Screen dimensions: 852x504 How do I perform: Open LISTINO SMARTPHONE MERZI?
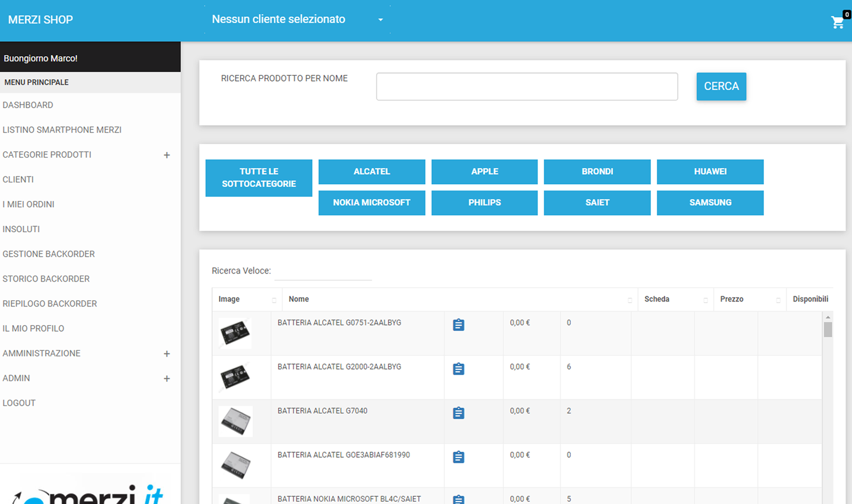62,130
